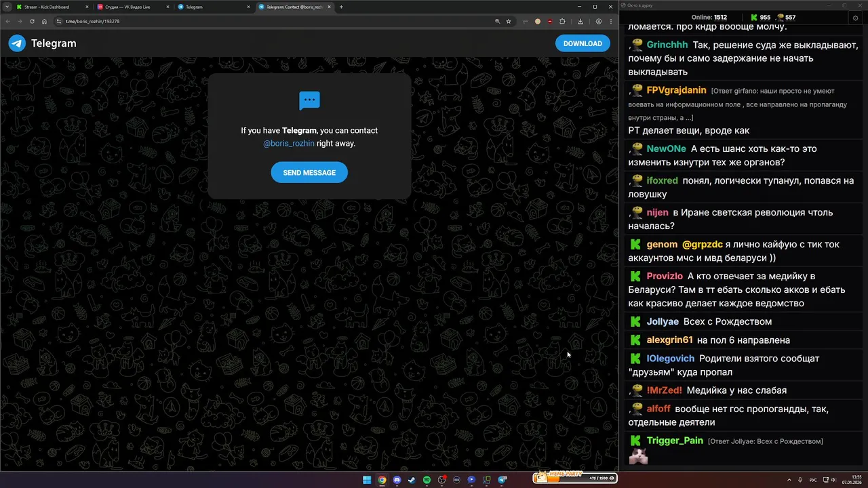868x488 pixels.
Task: Click username NewONe in chat
Action: pyautogui.click(x=666, y=149)
